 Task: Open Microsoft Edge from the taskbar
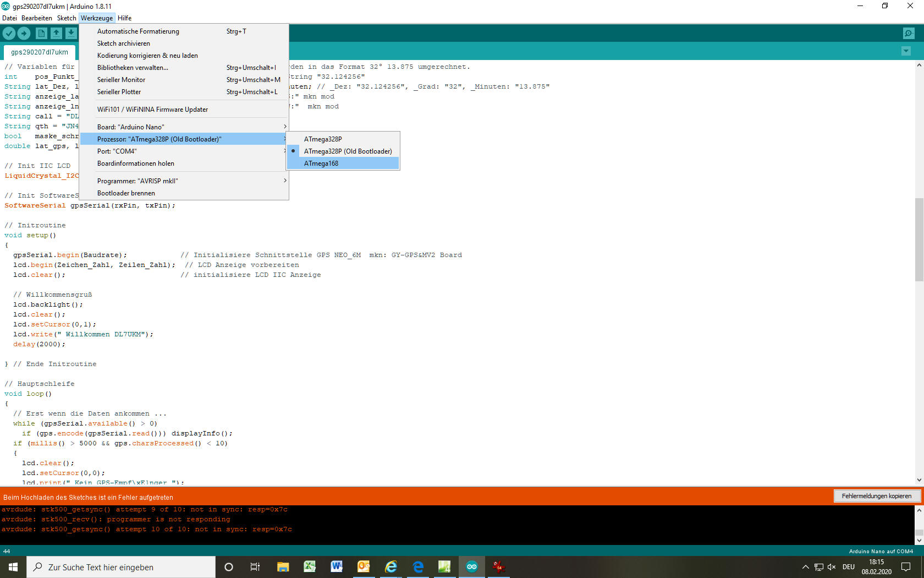(418, 567)
